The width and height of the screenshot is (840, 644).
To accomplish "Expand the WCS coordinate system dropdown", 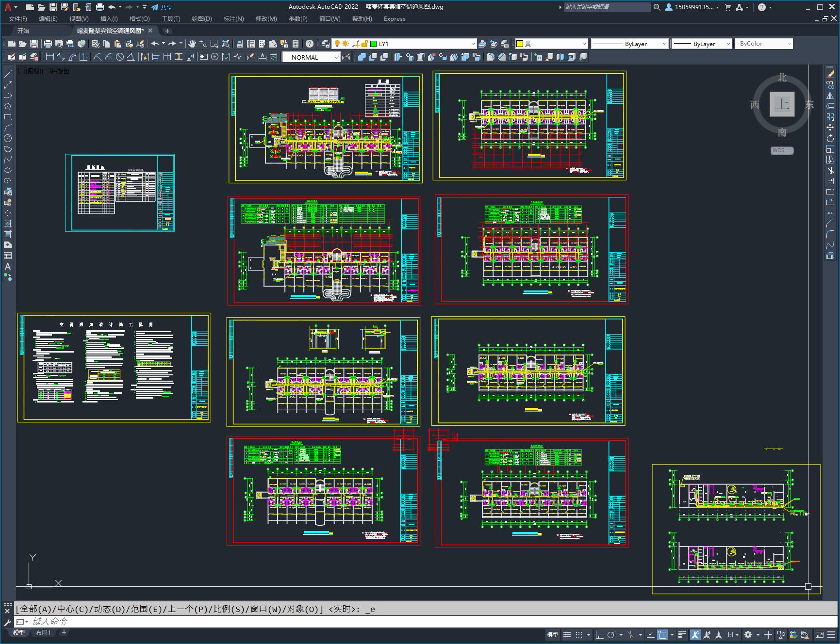I will pos(782,150).
